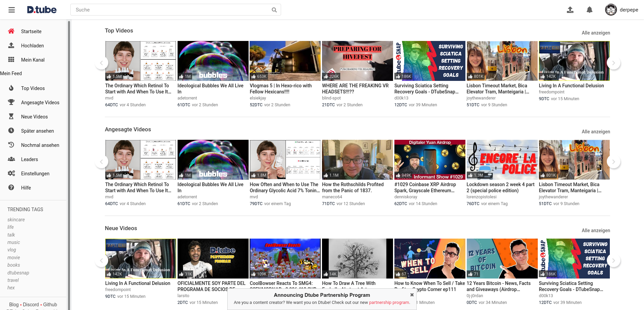Viewport: 644px width, 310px height.
Task: Click inside the Suche search field
Action: click(169, 10)
